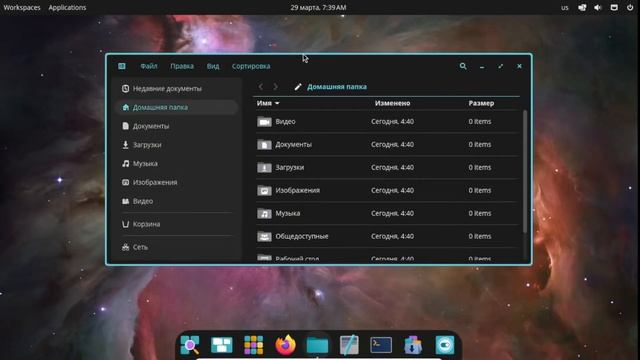
Task: Launch Firefox from the dock
Action: (285, 345)
